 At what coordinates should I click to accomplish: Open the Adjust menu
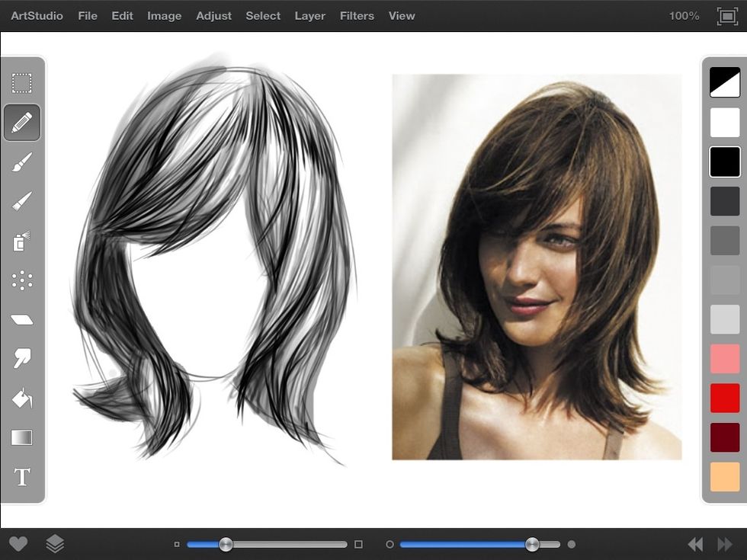tap(214, 16)
